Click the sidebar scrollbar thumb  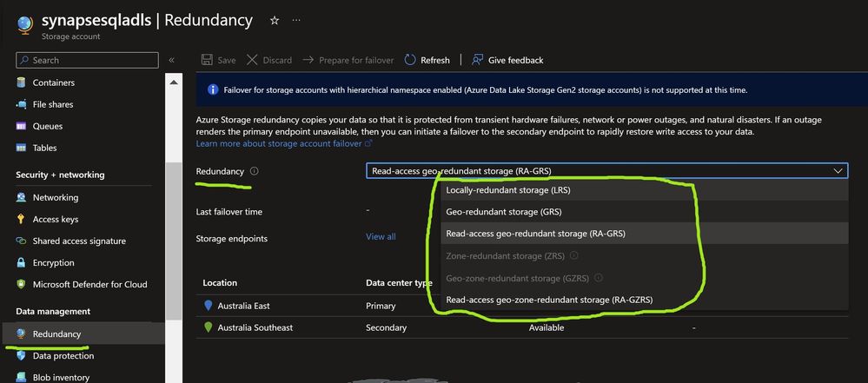[174, 241]
